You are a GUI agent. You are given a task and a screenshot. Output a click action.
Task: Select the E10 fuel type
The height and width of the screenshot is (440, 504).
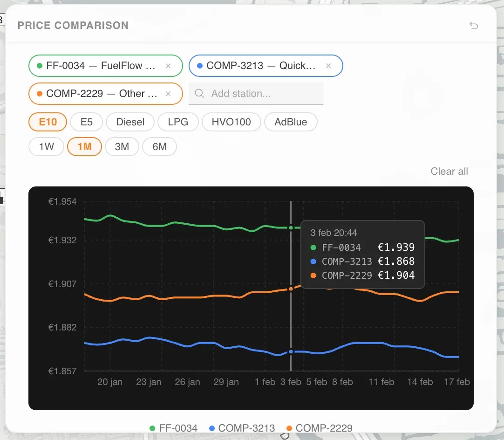[x=48, y=122]
